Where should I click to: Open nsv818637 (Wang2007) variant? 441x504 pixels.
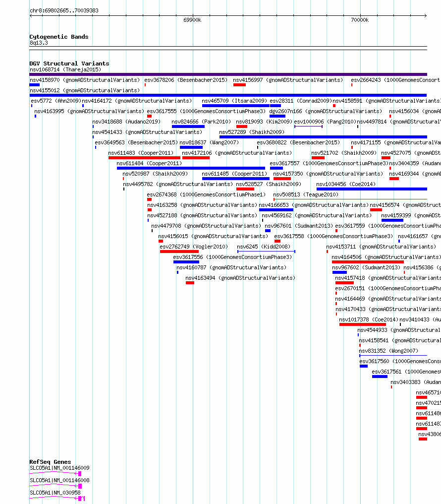(209, 143)
